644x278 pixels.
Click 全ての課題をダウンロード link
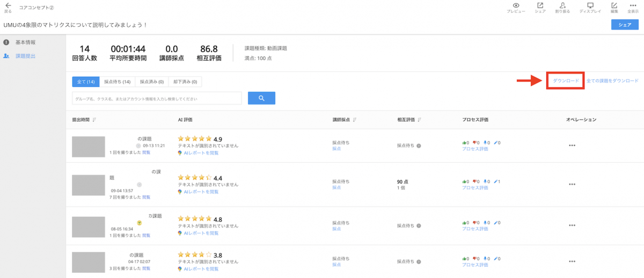click(x=612, y=81)
